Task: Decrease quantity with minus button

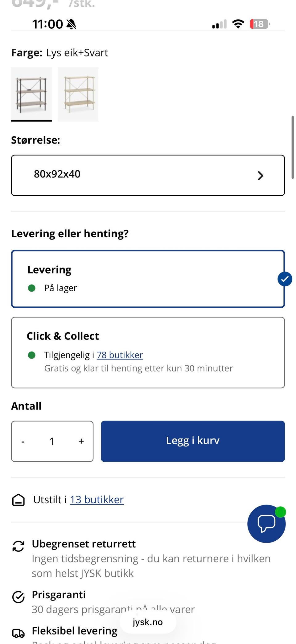Action: click(x=23, y=442)
